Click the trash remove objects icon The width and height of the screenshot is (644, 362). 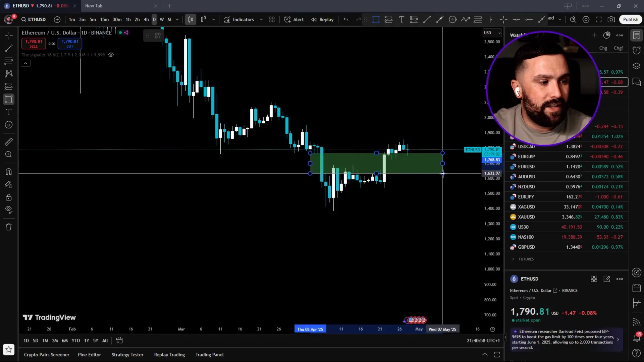click(x=9, y=227)
